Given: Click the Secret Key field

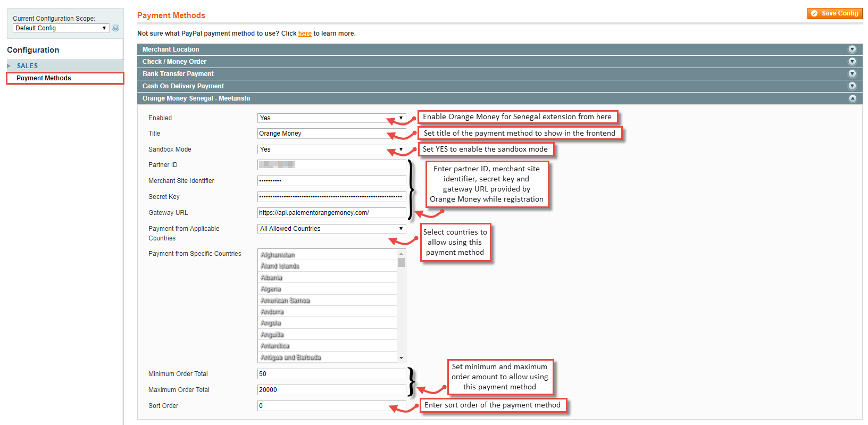Looking at the screenshot, I should tap(332, 197).
